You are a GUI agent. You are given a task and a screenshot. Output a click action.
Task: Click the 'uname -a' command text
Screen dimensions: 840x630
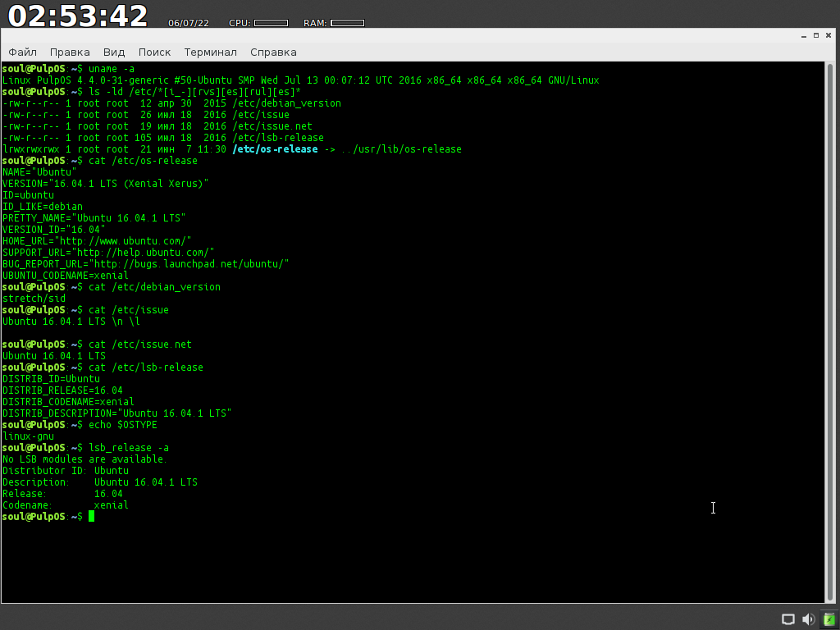[x=112, y=69]
